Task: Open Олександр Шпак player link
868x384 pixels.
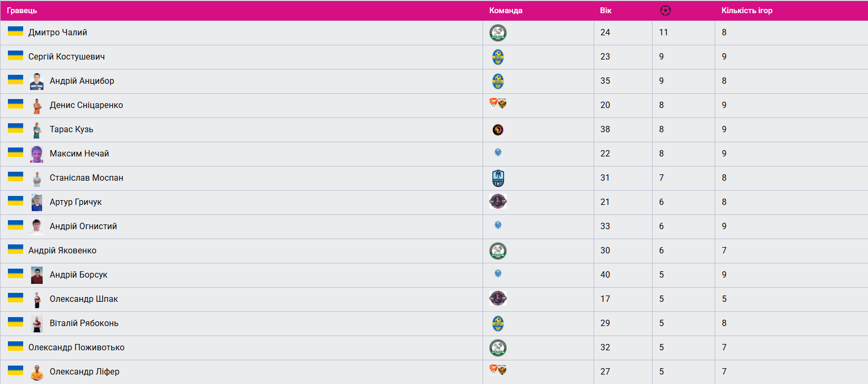Action: click(84, 299)
